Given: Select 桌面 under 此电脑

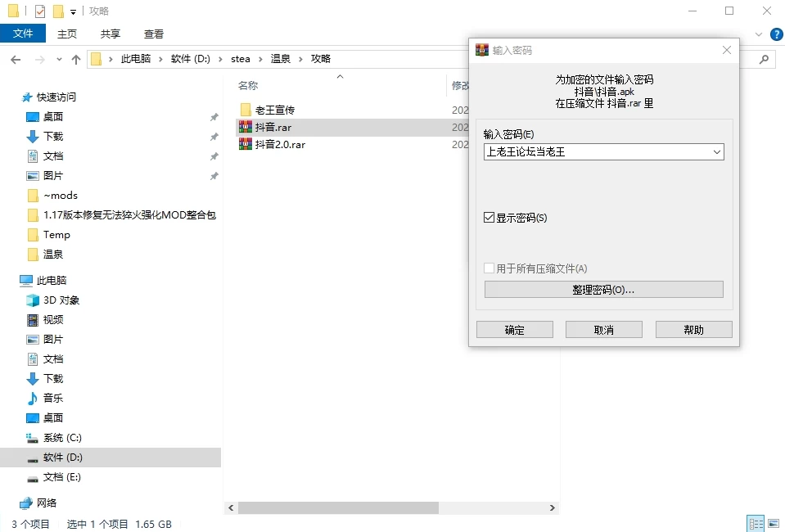Looking at the screenshot, I should point(53,418).
